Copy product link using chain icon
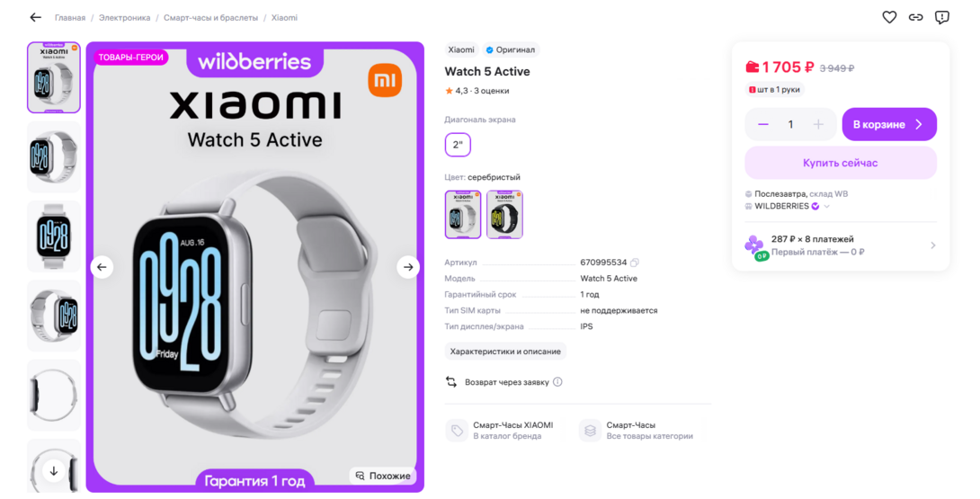 pyautogui.click(x=915, y=17)
